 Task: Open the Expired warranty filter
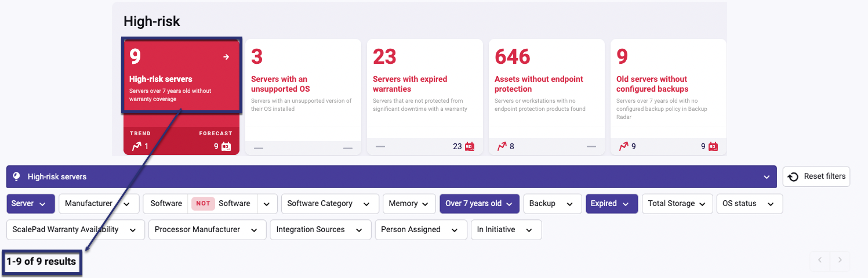click(x=611, y=204)
